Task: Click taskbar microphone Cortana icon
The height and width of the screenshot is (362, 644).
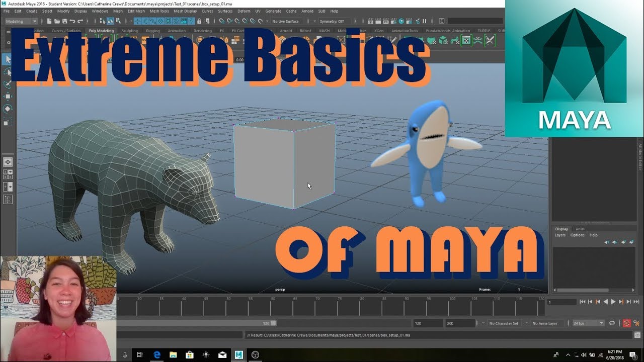Action: pos(125,354)
